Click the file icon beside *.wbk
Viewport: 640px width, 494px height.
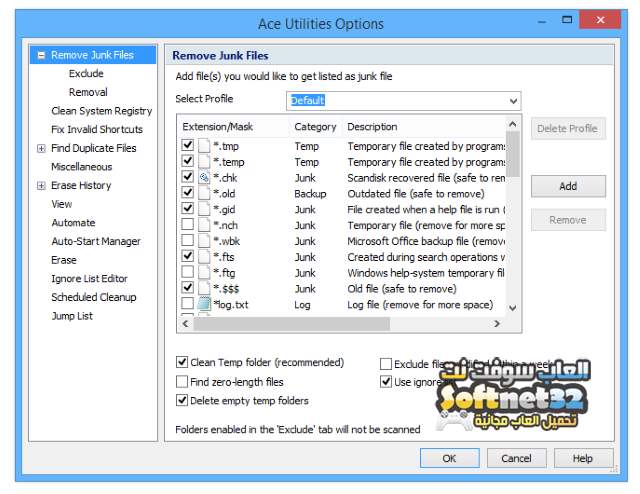pyautogui.click(x=204, y=241)
